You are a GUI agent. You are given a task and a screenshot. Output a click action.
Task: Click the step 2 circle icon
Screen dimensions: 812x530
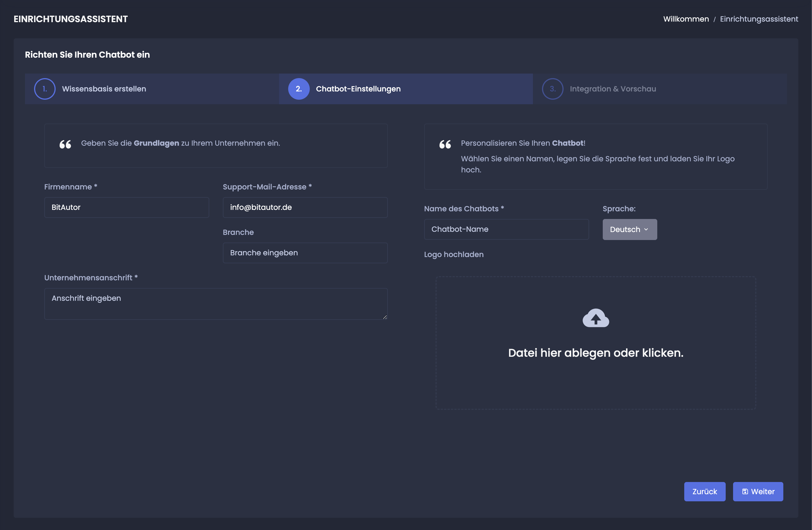click(298, 89)
